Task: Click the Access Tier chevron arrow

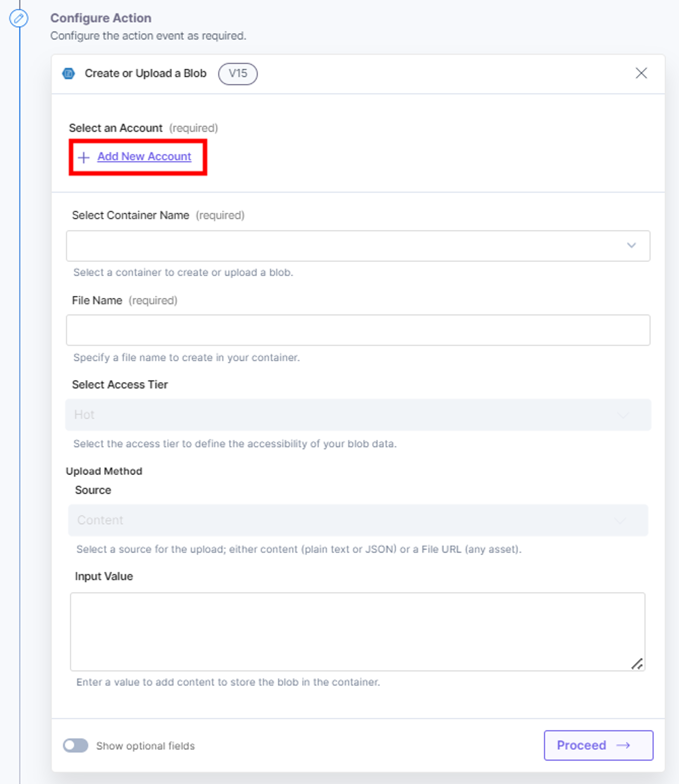Action: [x=623, y=415]
